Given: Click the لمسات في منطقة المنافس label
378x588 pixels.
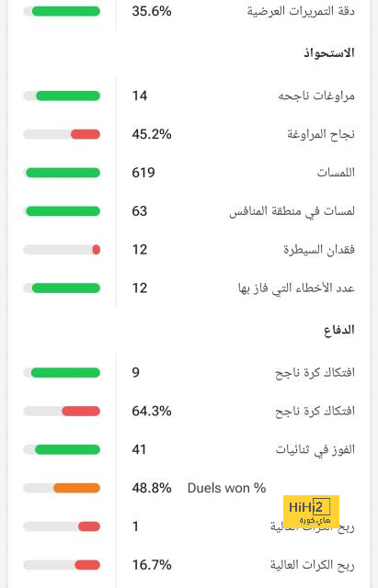Looking at the screenshot, I should pos(292,211).
